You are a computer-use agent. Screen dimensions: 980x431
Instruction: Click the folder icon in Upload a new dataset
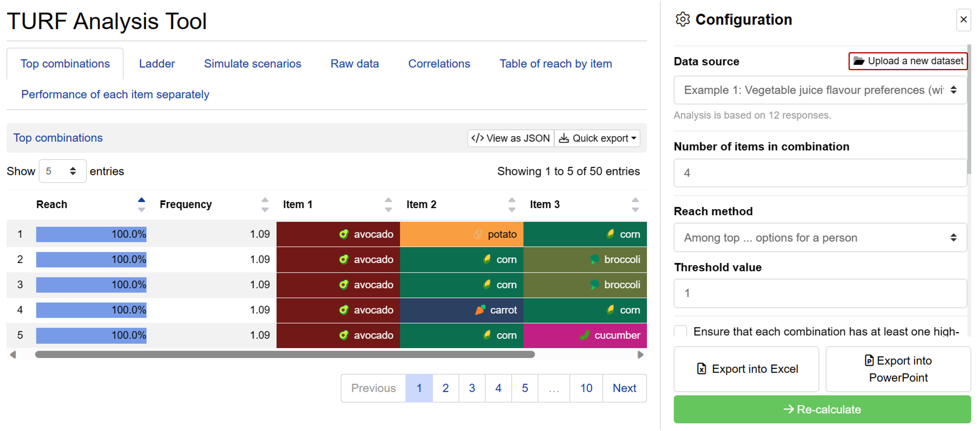[x=859, y=61]
